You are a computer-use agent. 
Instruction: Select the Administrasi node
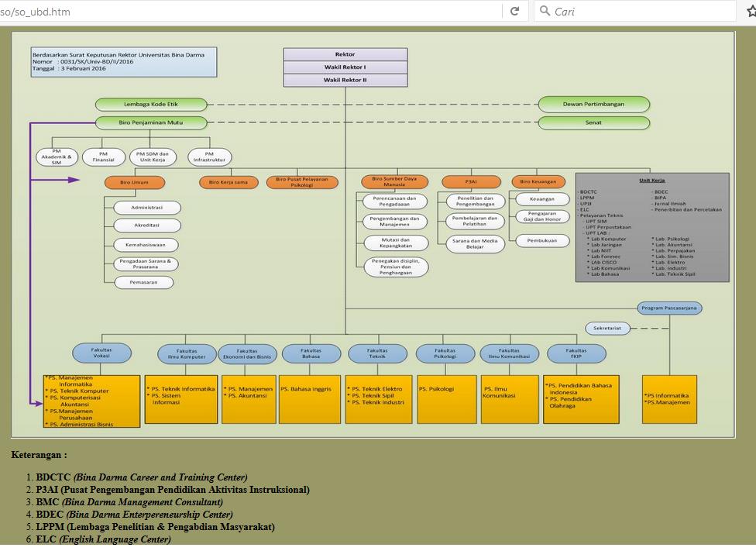tap(147, 208)
